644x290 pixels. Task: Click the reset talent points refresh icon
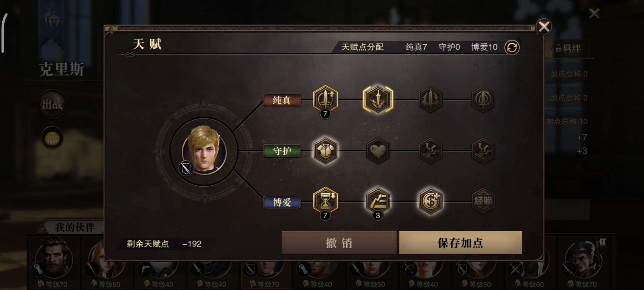tap(512, 48)
